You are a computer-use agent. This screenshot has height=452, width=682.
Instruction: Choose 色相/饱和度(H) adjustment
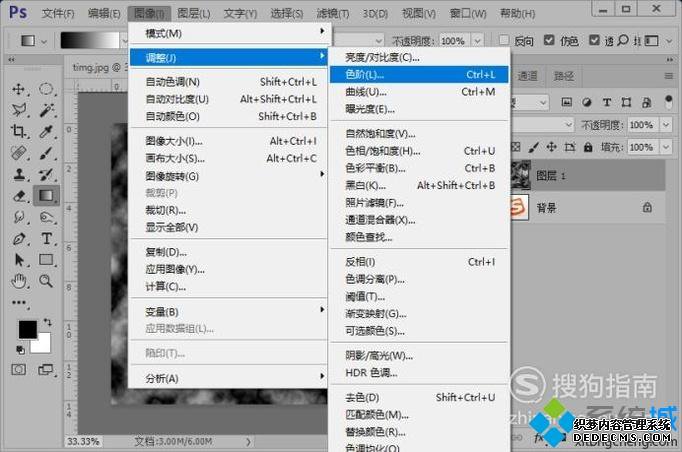(x=419, y=151)
